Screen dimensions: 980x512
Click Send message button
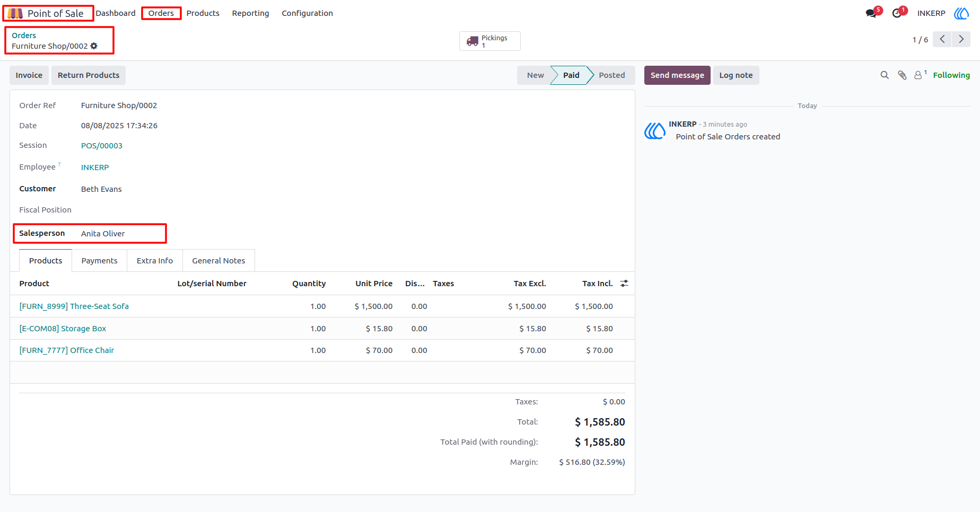coord(677,75)
